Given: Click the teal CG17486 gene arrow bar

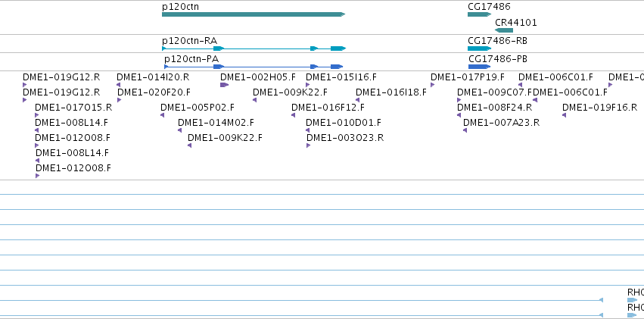Looking at the screenshot, I should point(479,14).
